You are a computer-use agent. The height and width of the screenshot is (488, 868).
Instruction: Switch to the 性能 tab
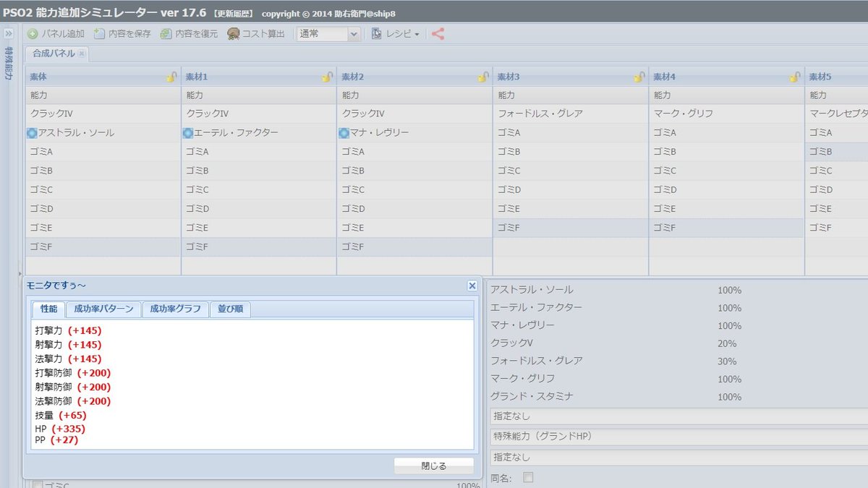pos(48,309)
